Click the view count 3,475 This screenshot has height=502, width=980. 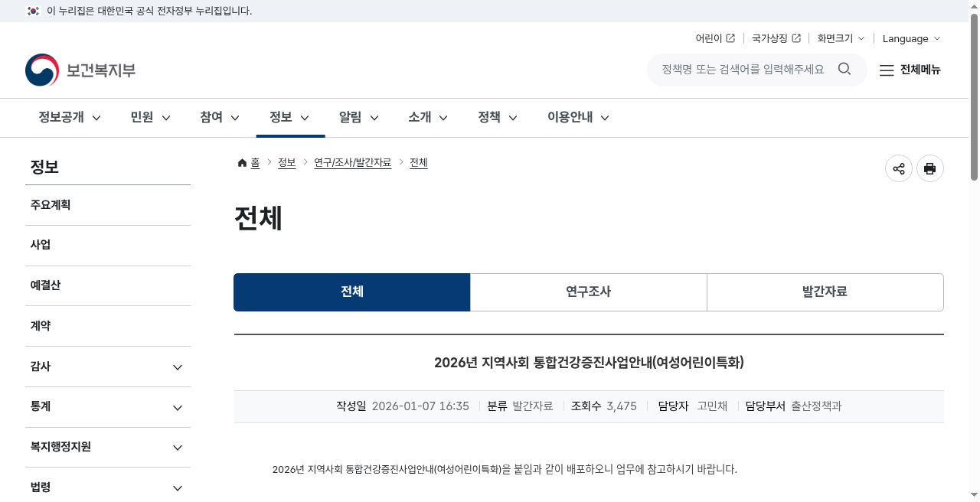tap(622, 406)
